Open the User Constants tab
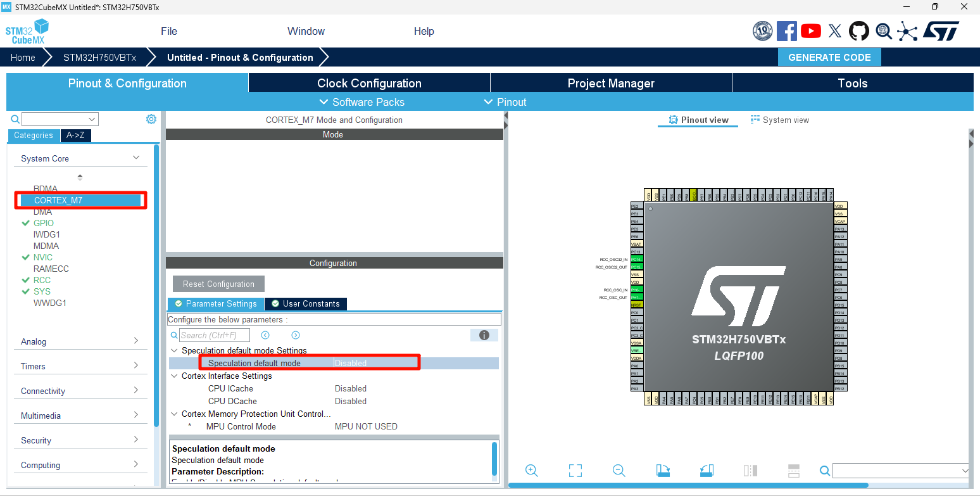Viewport: 980px width, 496px height. tap(306, 303)
